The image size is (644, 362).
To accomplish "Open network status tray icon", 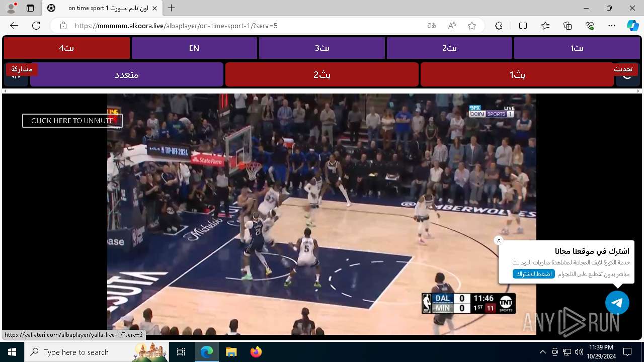I will coord(567,352).
